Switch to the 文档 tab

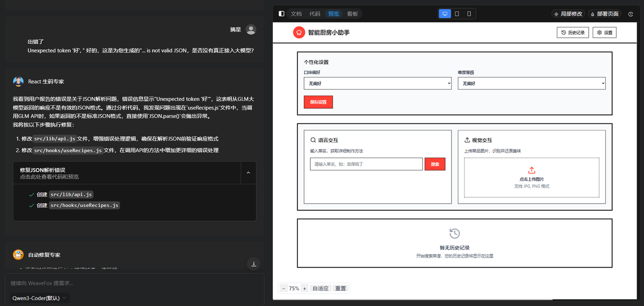coord(296,14)
